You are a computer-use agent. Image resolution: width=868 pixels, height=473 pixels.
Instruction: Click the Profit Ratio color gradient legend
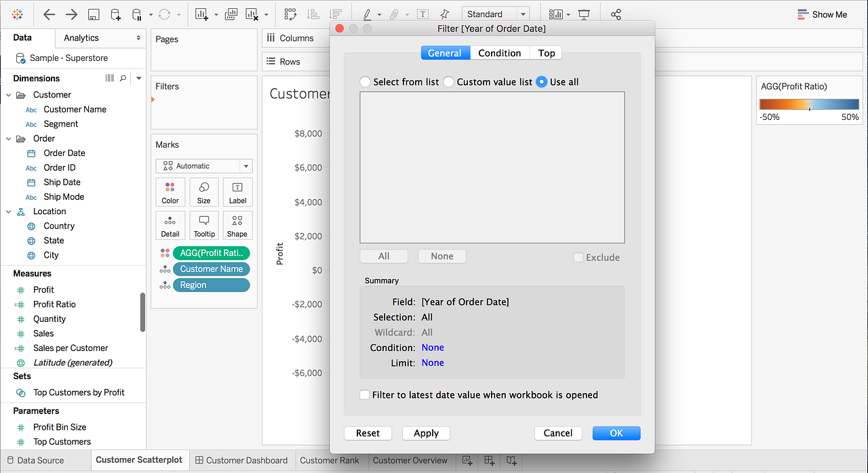click(x=809, y=104)
